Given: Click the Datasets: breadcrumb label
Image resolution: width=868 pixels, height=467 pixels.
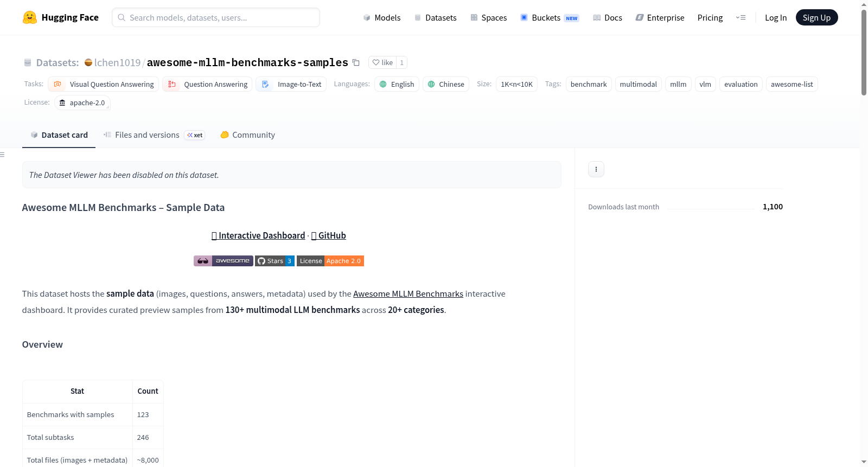Looking at the screenshot, I should (58, 62).
